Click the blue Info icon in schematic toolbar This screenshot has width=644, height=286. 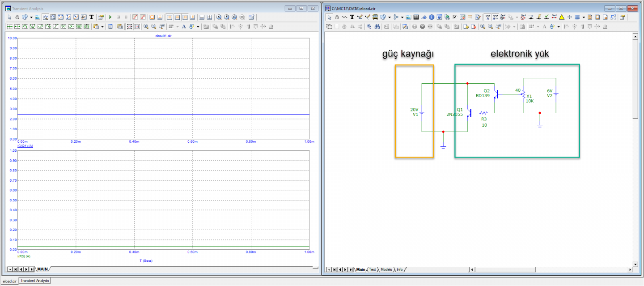(x=432, y=17)
